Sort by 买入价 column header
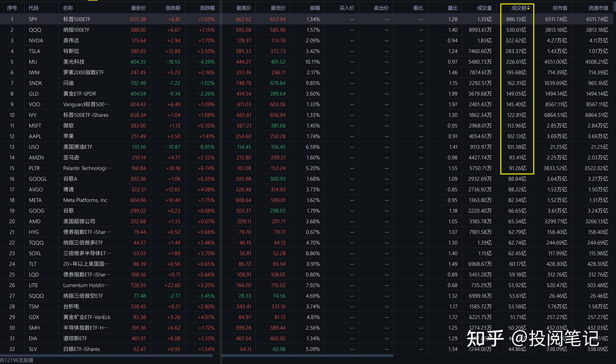The image size is (616, 364). pos(347,8)
